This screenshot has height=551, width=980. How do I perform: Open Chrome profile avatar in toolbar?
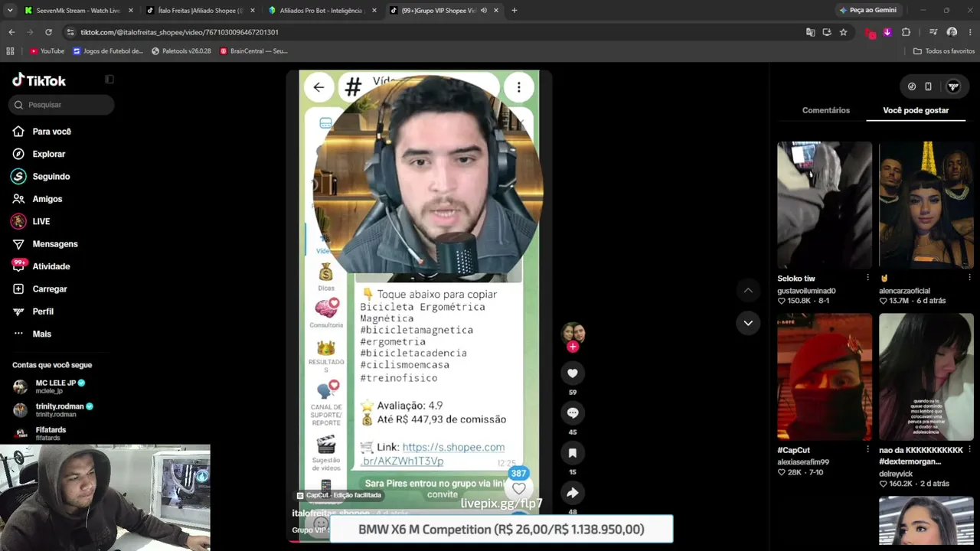(x=952, y=32)
